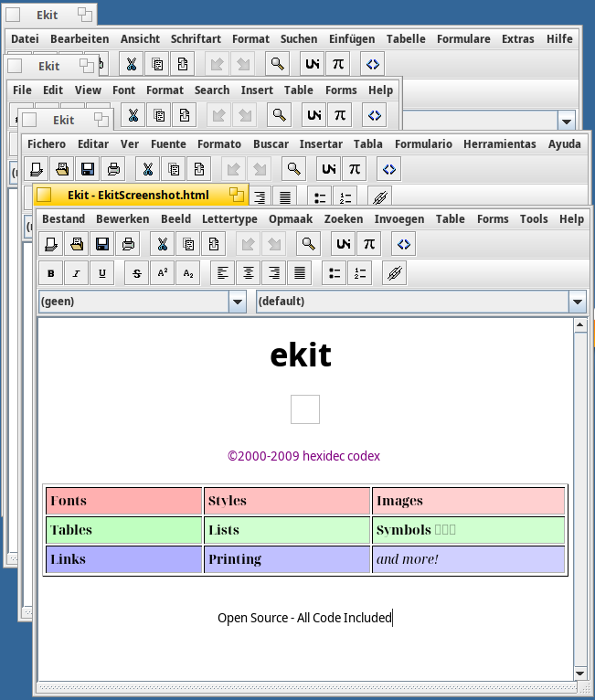Image resolution: width=595 pixels, height=700 pixels.
Task: Open Search menu in English window
Action: (x=211, y=90)
